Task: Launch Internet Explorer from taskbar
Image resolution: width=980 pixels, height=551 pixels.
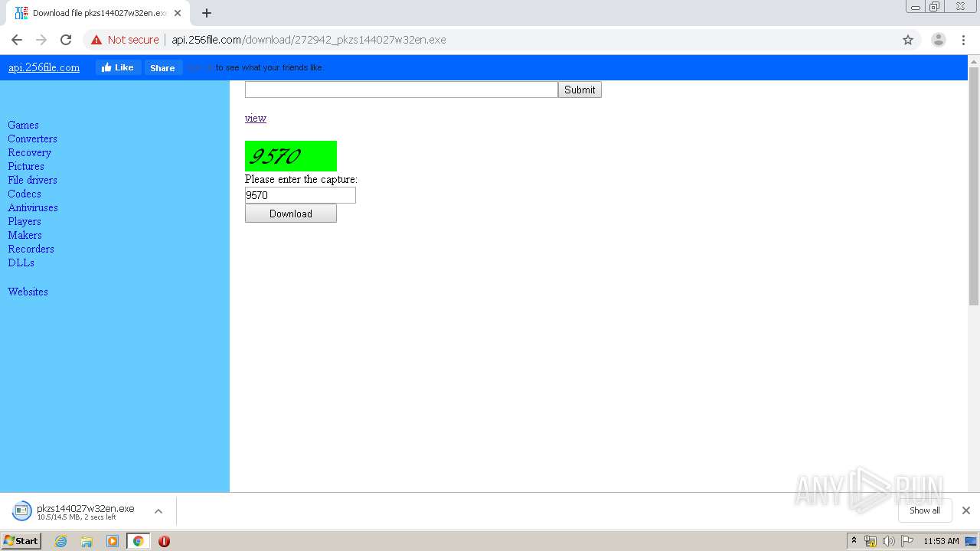Action: tap(60, 541)
